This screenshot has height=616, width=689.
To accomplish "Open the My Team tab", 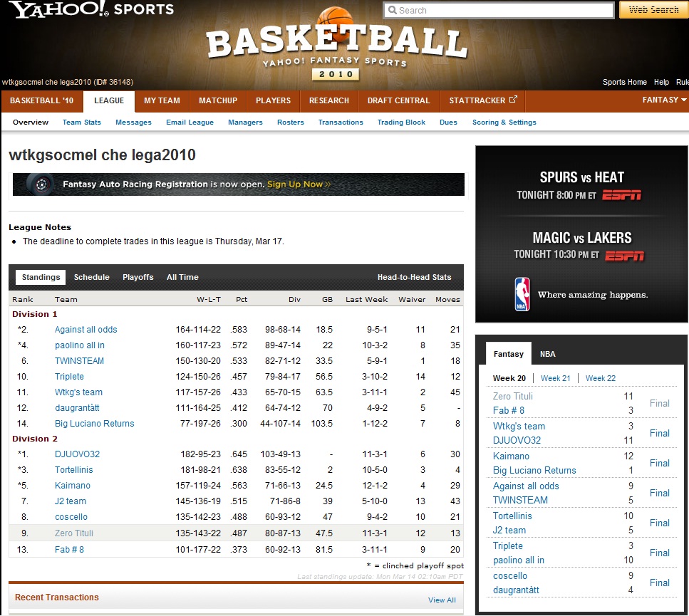I will 162,100.
